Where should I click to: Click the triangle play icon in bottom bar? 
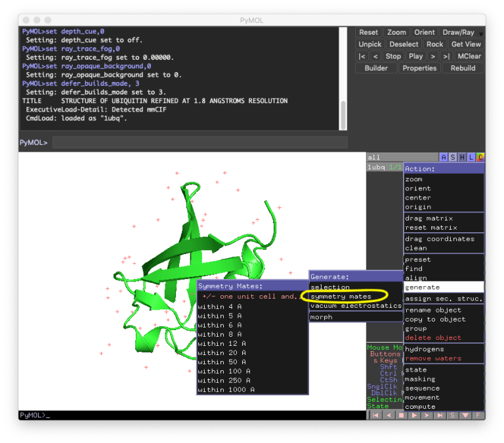pos(414,415)
